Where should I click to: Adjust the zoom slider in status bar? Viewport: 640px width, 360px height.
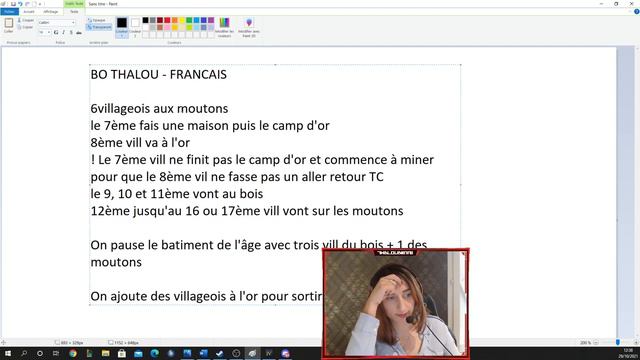618,342
